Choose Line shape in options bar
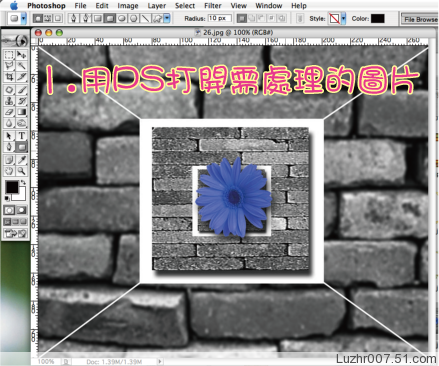This screenshot has height=366, width=439. (x=145, y=18)
